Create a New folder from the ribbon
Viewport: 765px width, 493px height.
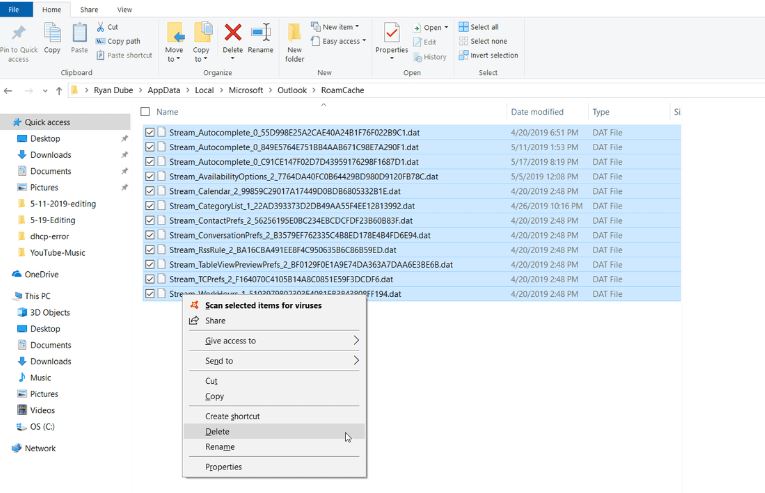tap(294, 41)
